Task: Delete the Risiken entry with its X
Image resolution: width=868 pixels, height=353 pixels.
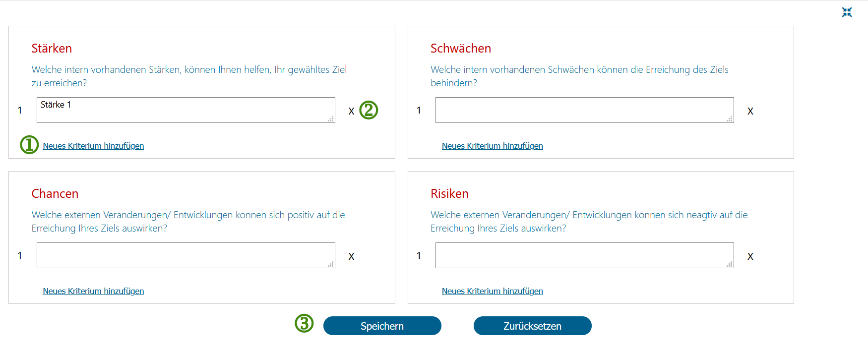Action: [750, 256]
